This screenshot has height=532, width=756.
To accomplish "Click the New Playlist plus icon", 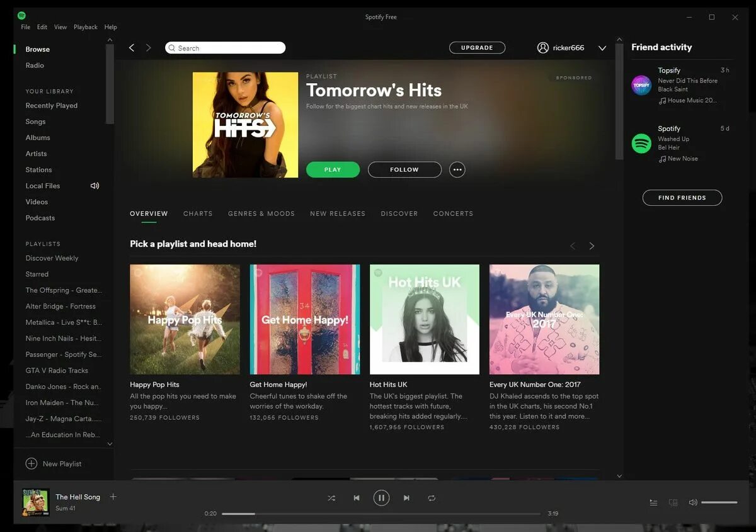I will (x=31, y=463).
